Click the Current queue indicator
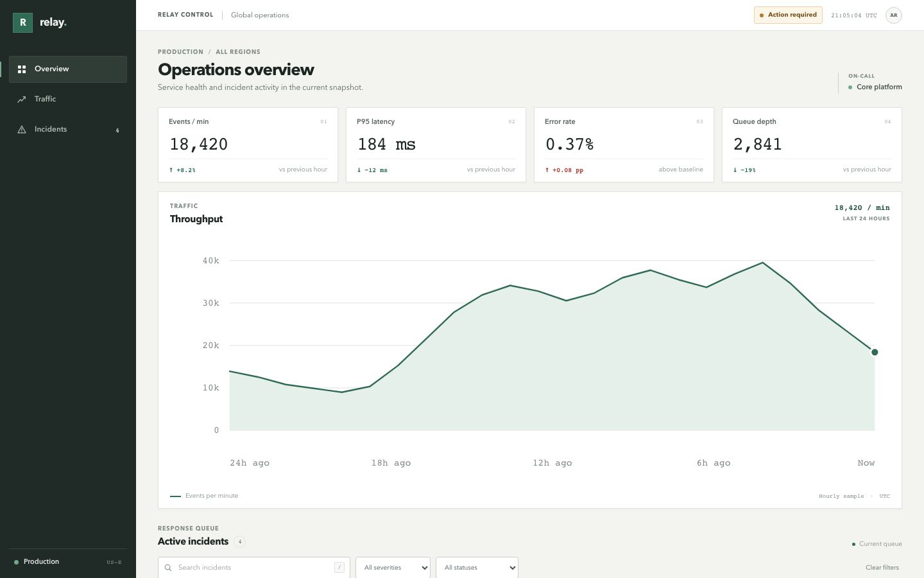Image resolution: width=924 pixels, height=578 pixels. pos(877,544)
